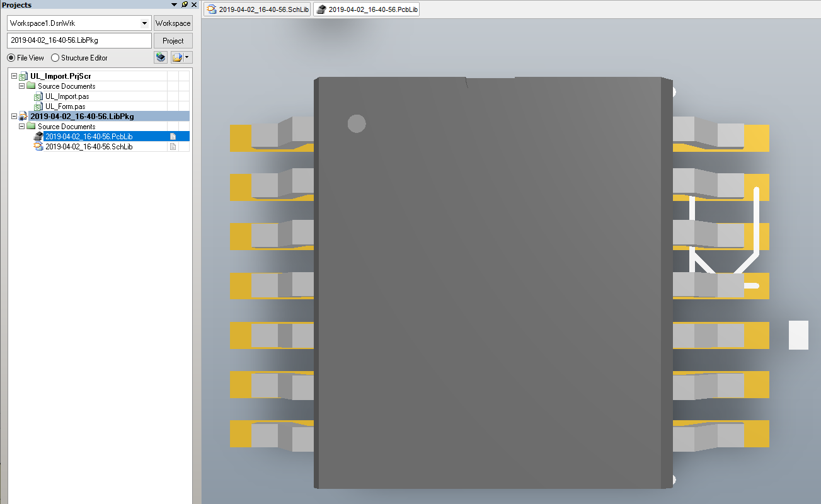Click the script document icon beside UL_Import.pas
Image resolution: width=821 pixels, height=504 pixels.
(x=38, y=96)
